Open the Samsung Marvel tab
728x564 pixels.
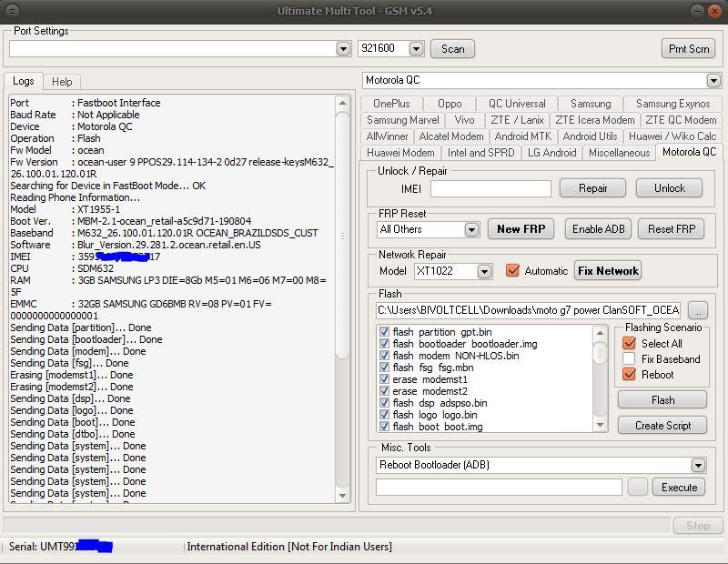click(402, 120)
